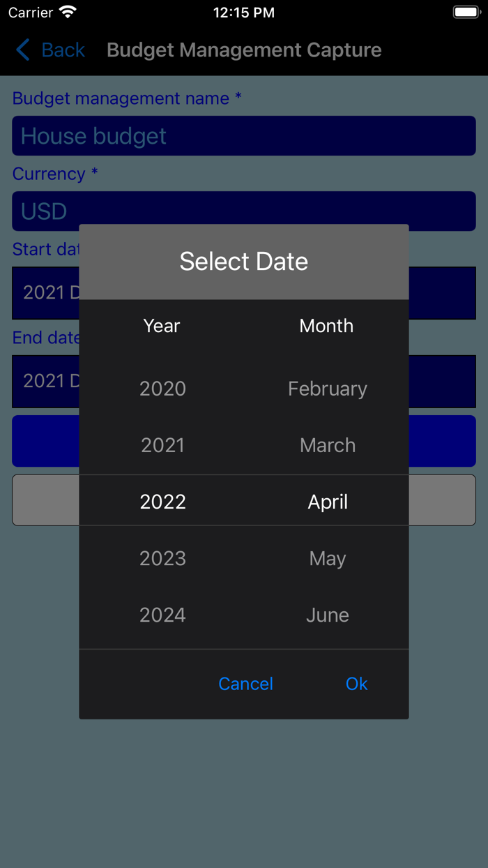Viewport: 488px width, 868px height.
Task: Tap the back chevron arrow icon
Action: 22,50
